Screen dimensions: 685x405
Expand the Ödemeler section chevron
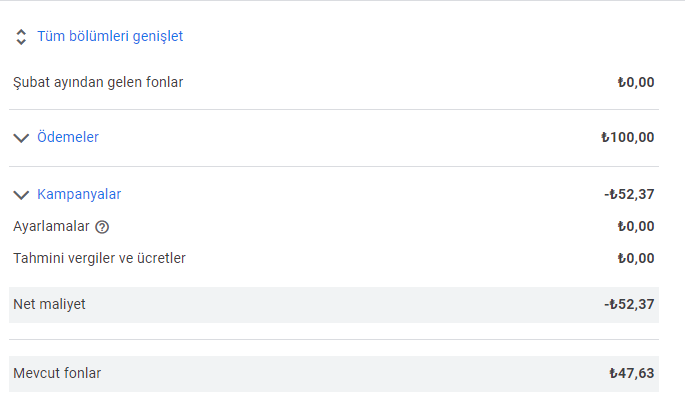[21, 138]
